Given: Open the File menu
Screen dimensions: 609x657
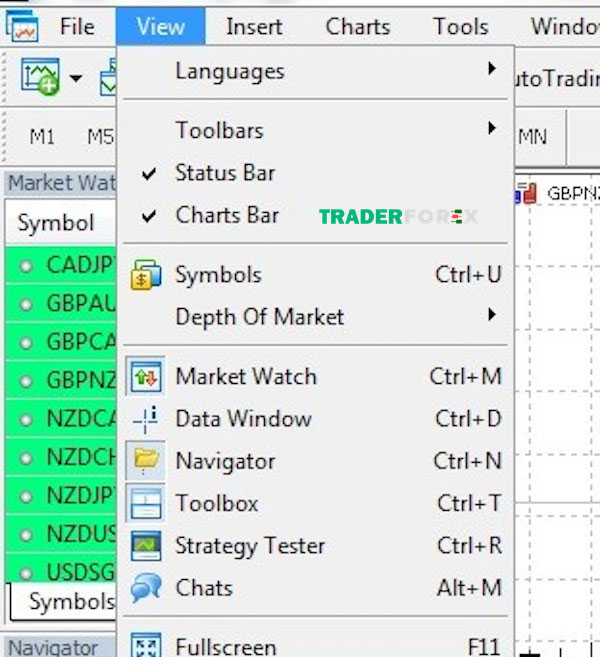Looking at the screenshot, I should click(x=78, y=27).
